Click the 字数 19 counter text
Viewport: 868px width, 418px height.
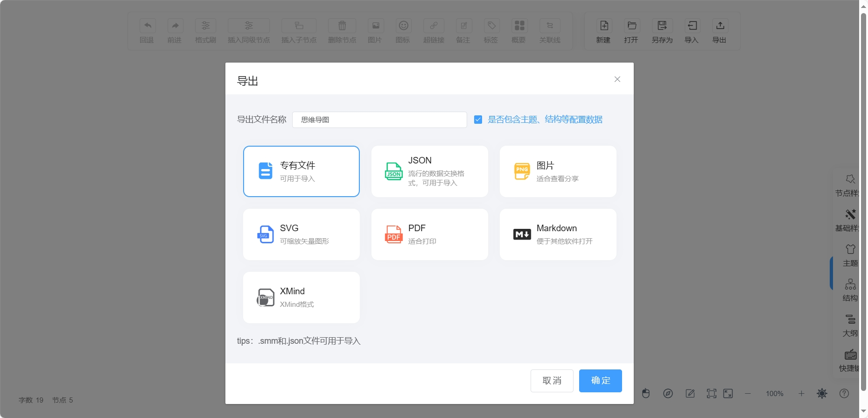click(x=31, y=400)
